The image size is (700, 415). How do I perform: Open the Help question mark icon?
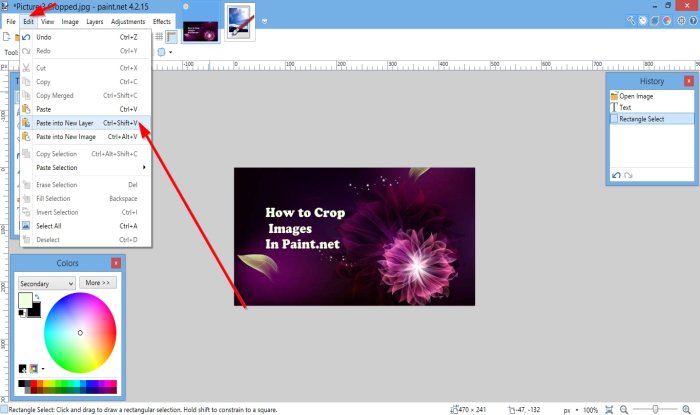pyautogui.click(x=693, y=21)
